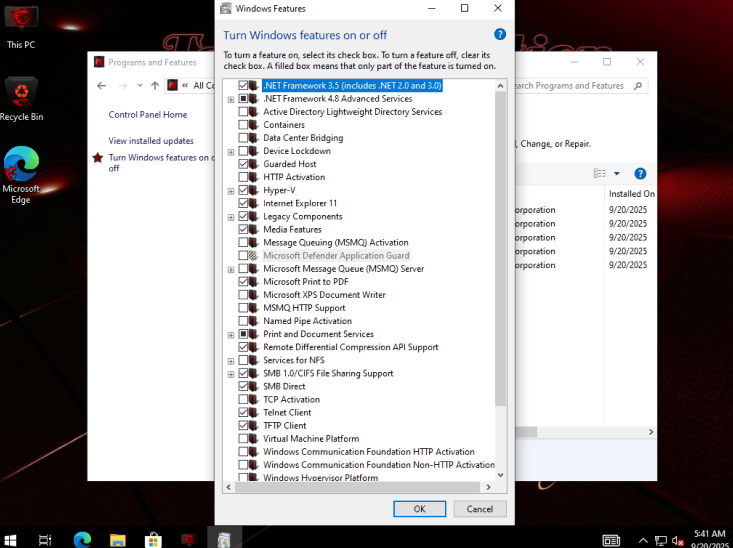Expand the Services for NFS node
Viewport: 733px width, 548px height.
point(231,361)
